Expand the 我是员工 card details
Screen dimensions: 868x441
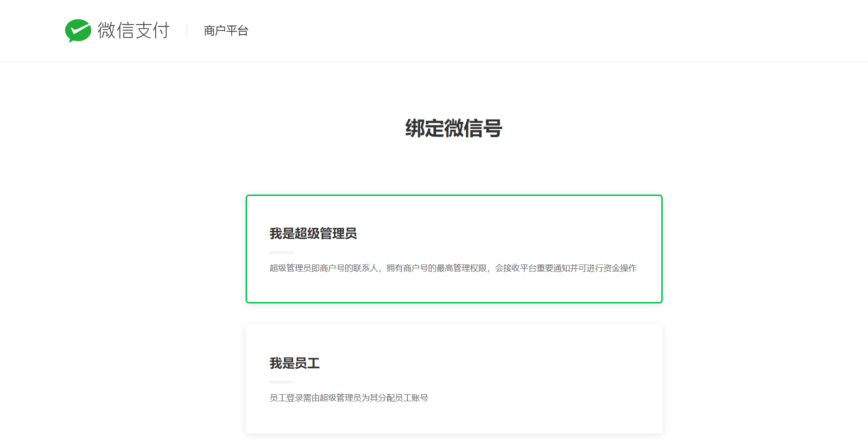point(454,378)
